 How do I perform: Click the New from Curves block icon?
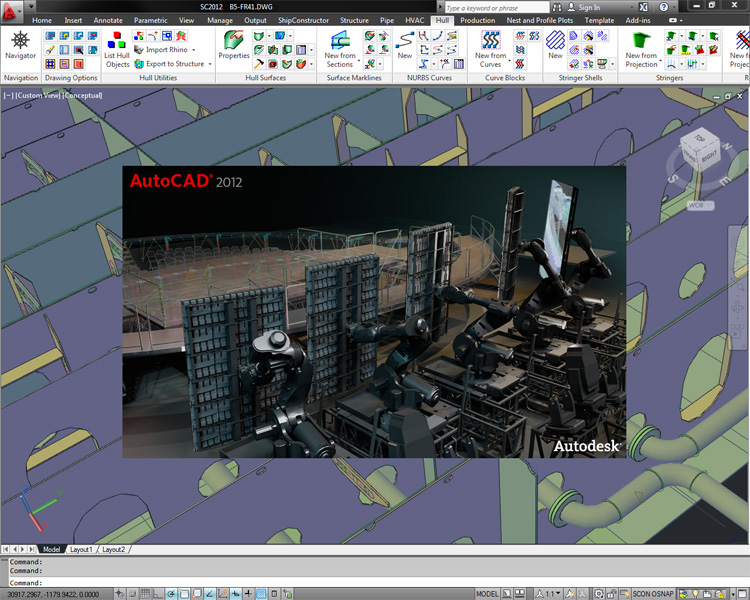coord(490,40)
